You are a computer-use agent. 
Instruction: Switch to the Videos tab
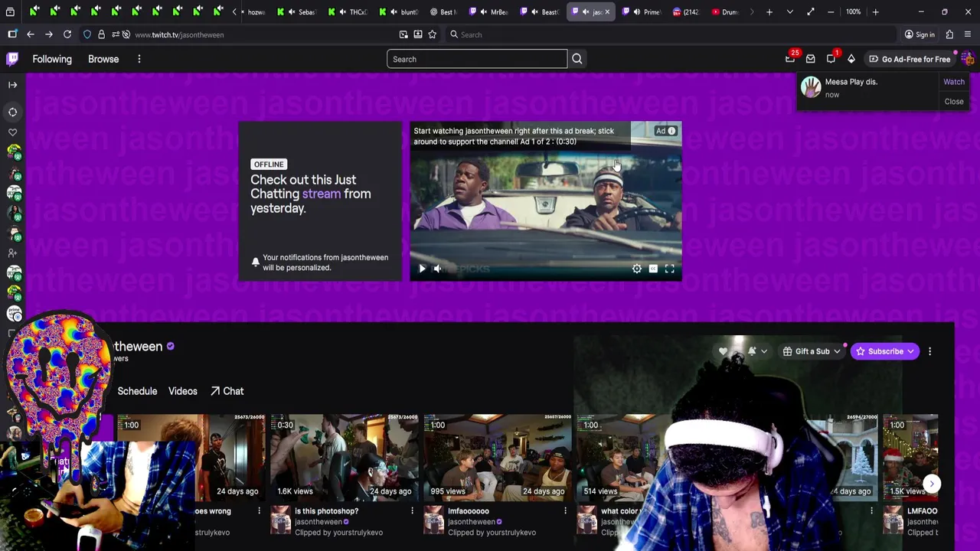183,391
